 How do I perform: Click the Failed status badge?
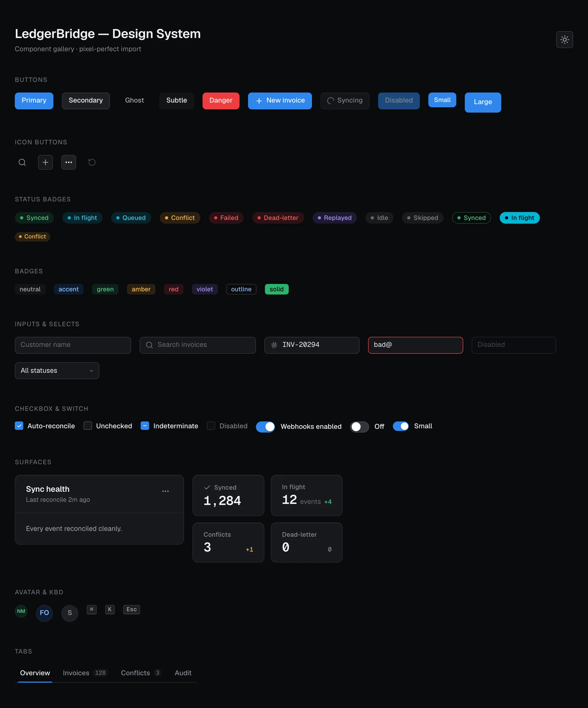[x=226, y=218]
